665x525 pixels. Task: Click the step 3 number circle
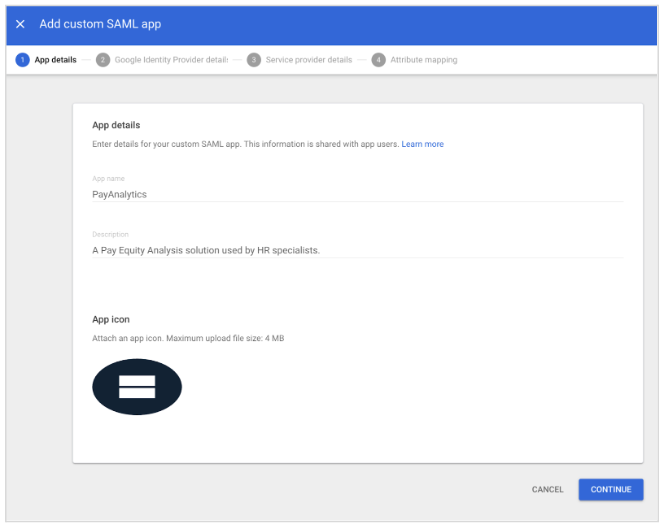click(254, 60)
